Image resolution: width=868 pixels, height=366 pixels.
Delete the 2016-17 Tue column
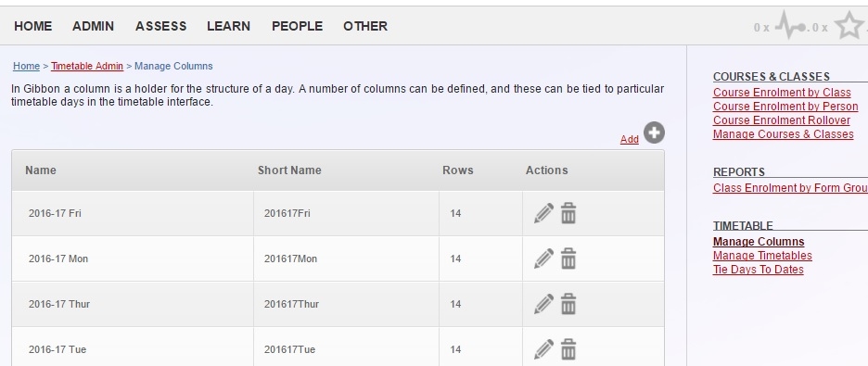[568, 349]
